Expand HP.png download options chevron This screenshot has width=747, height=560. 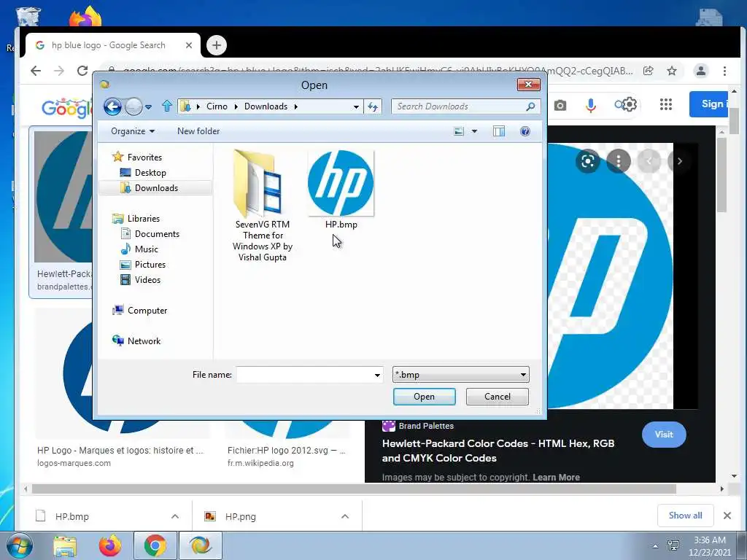[x=345, y=516]
